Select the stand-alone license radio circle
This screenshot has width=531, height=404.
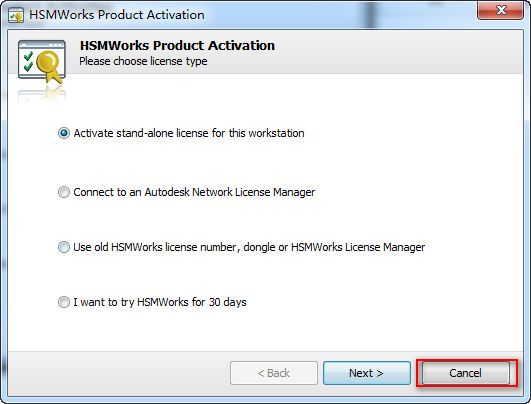[x=64, y=133]
